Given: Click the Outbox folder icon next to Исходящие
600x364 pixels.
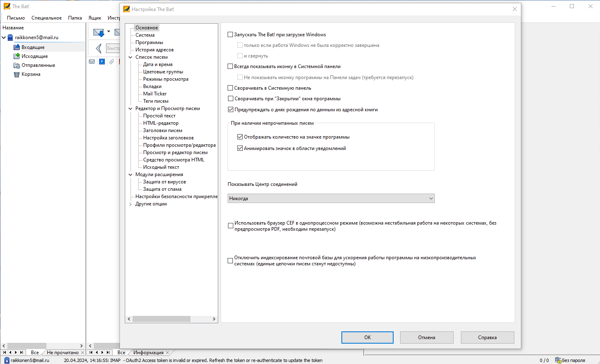Looking at the screenshot, I should point(17,56).
